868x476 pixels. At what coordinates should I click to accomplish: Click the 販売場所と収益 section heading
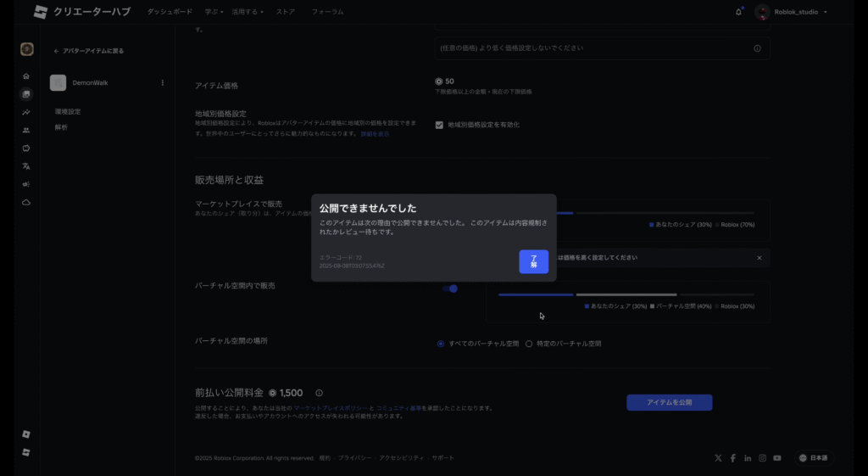pos(229,180)
